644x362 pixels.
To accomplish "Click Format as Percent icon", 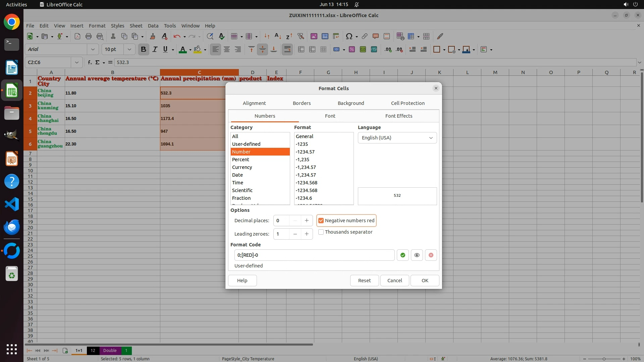I will point(352,50).
